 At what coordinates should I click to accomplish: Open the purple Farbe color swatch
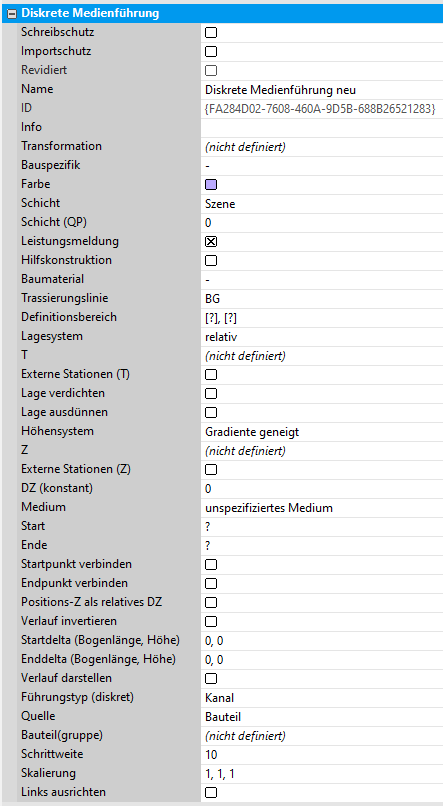tap(211, 185)
